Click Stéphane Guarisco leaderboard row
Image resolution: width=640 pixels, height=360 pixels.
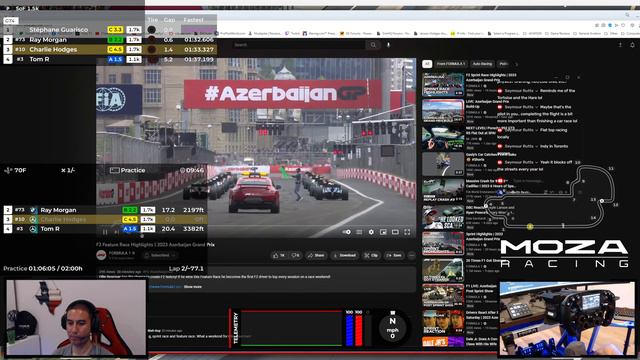tap(109, 29)
